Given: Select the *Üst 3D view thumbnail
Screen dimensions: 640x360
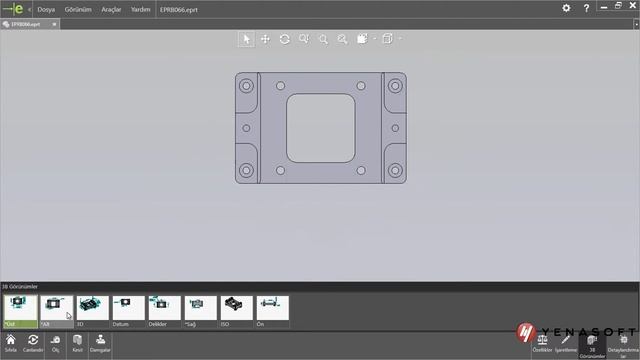Looking at the screenshot, I should [21, 311].
